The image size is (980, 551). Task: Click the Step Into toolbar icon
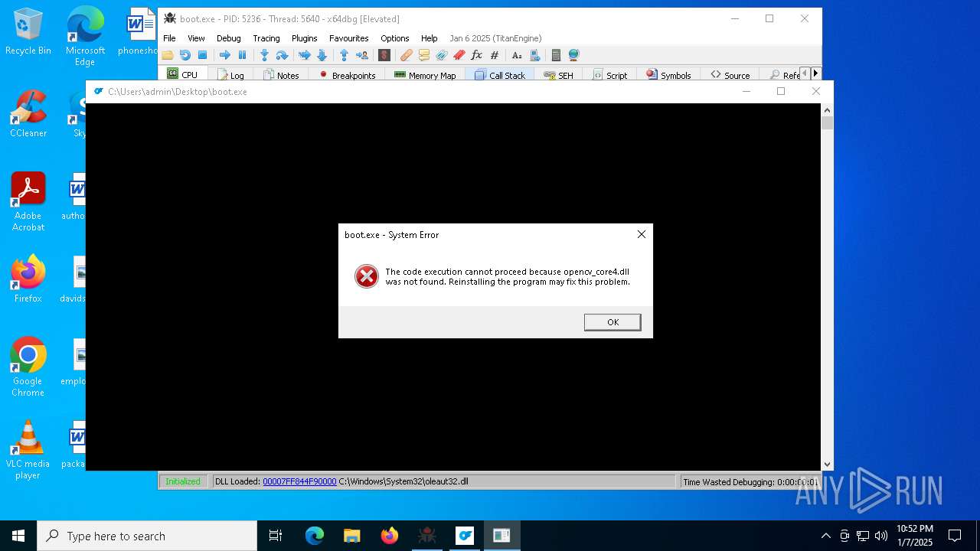(x=264, y=55)
